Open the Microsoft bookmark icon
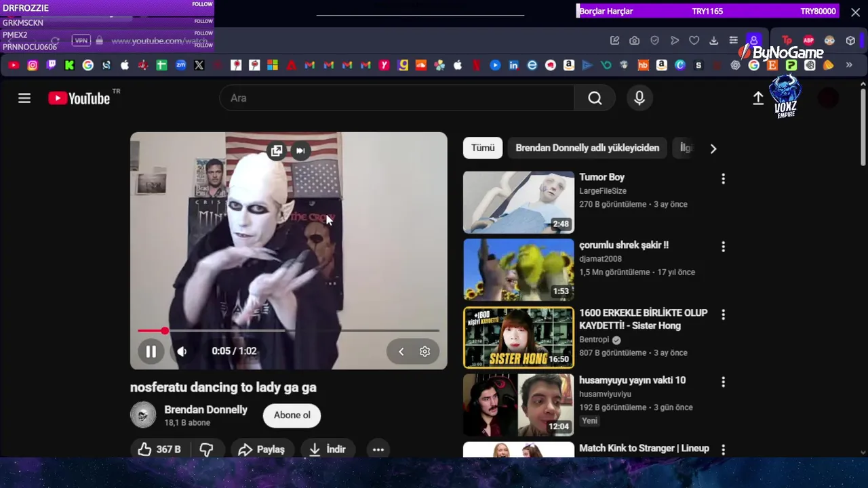 click(x=273, y=65)
